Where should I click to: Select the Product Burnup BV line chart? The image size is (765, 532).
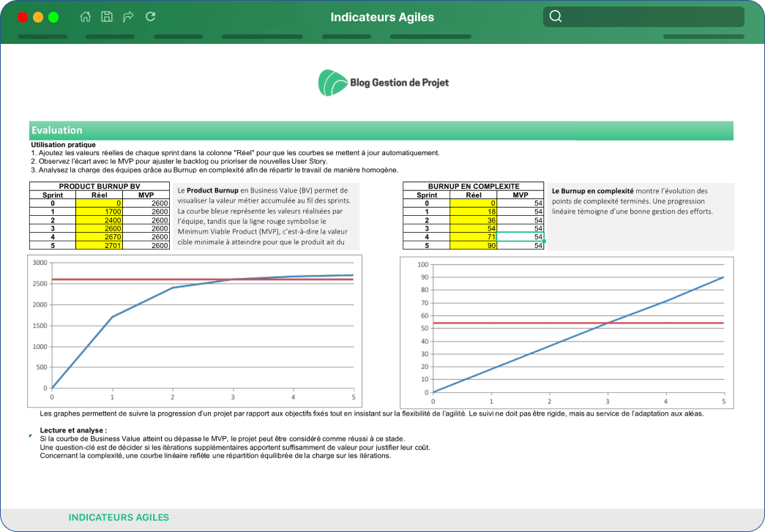click(x=195, y=331)
